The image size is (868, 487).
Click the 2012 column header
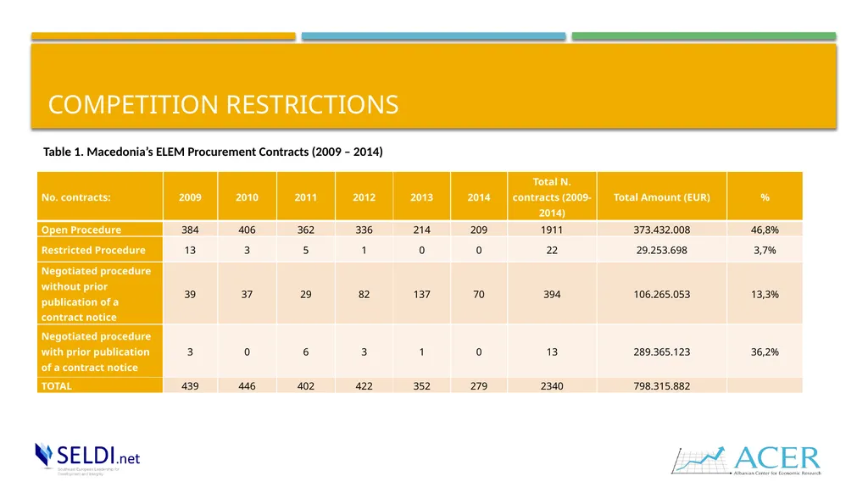(364, 196)
